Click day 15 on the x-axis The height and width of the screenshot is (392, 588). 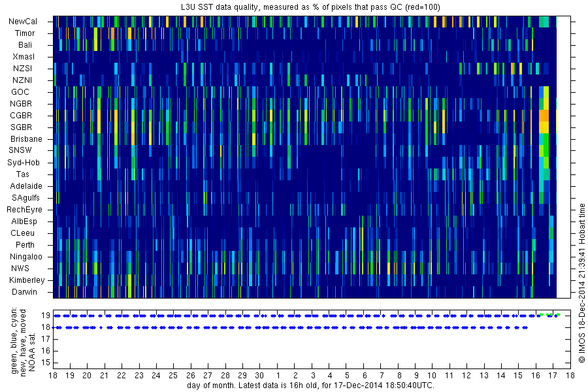tap(518, 376)
